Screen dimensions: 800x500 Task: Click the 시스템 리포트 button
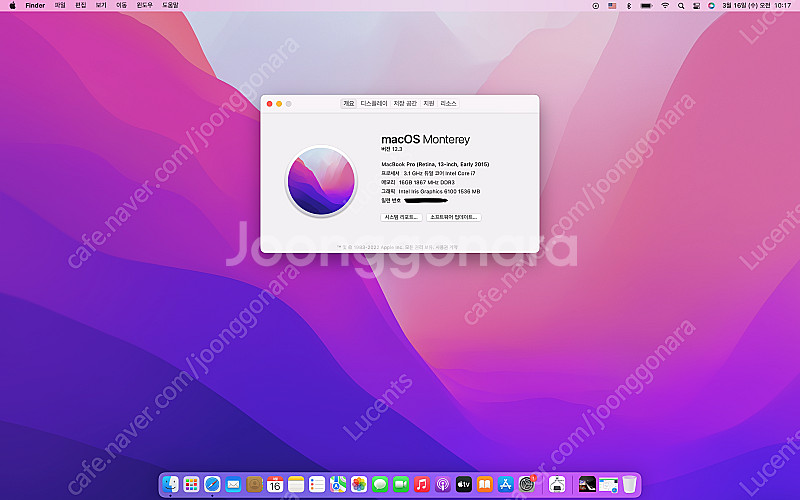pyautogui.click(x=401, y=217)
